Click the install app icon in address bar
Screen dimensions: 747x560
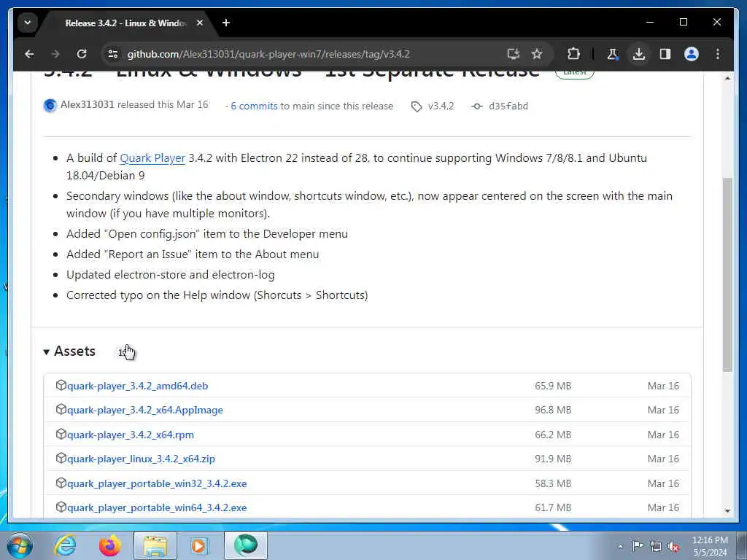(513, 54)
